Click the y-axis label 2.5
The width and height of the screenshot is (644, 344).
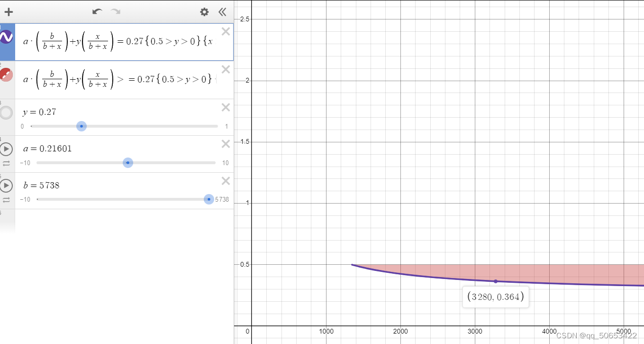244,19
